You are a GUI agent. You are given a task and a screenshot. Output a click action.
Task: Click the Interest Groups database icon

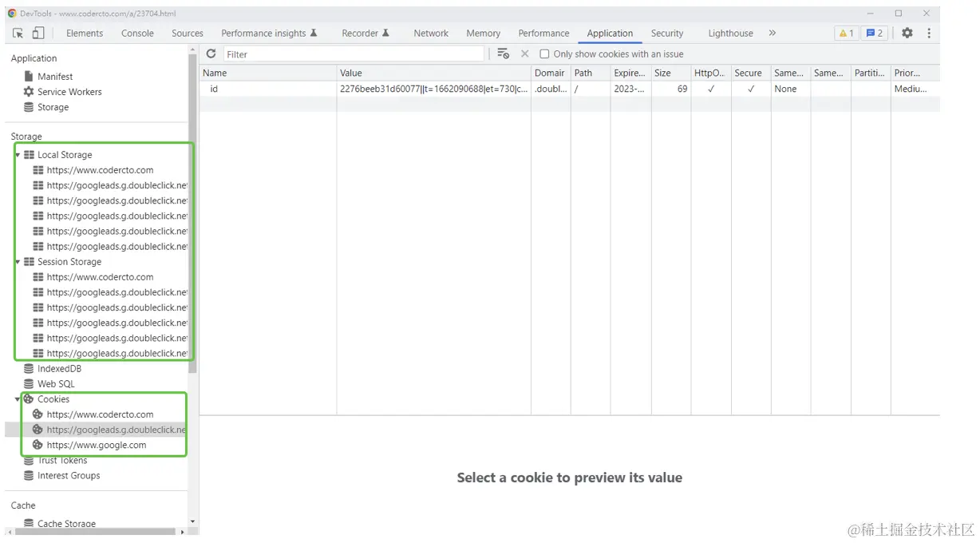coord(29,475)
